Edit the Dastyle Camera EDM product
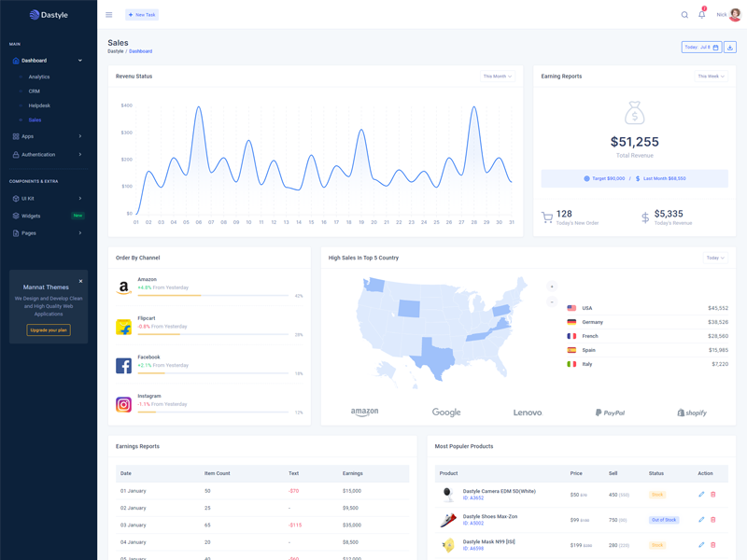 click(x=701, y=495)
